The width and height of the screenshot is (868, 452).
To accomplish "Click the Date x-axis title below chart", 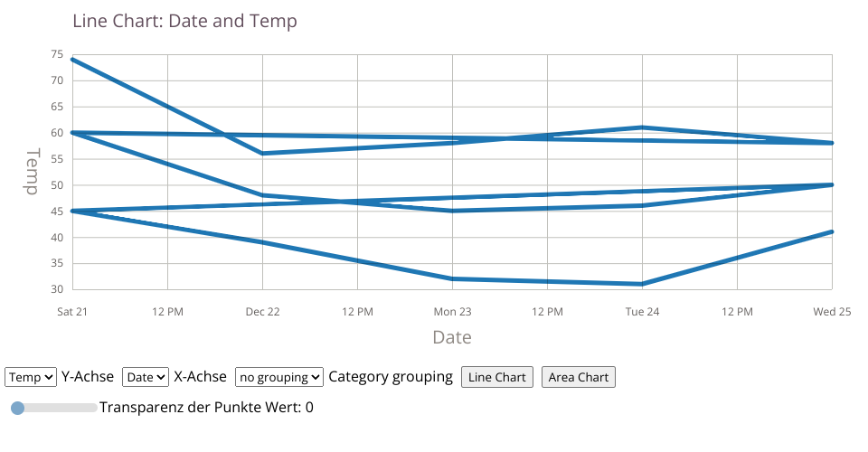I will 451,337.
